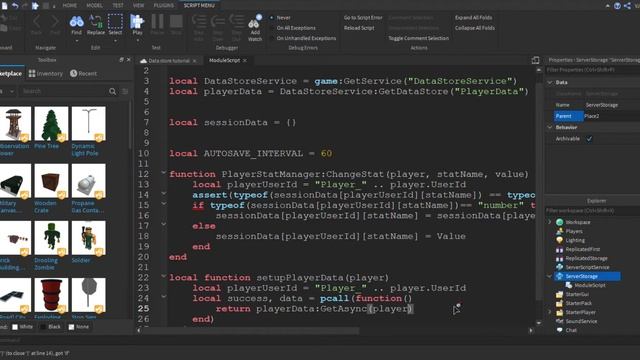Open the HOME ribbon tab
Screen dimensions: 640x360
(x=69, y=5)
